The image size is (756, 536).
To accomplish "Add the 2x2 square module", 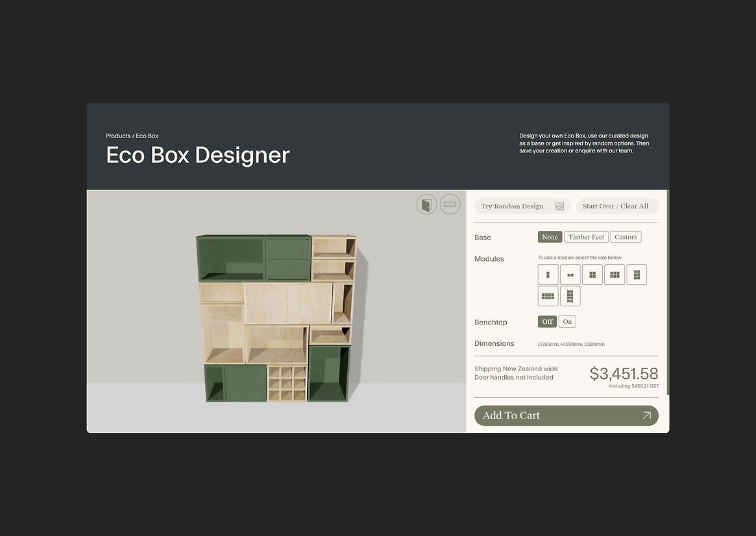I will click(x=592, y=274).
